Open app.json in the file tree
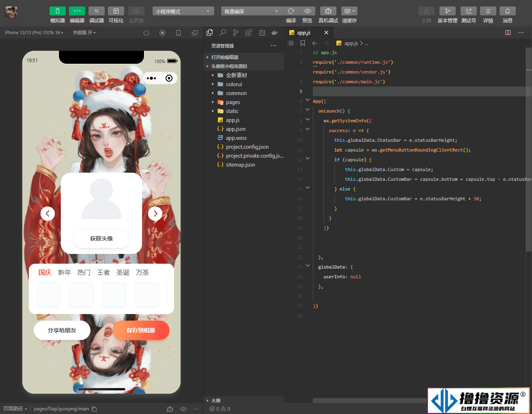Screen dimensions: 532x414 pos(243,129)
